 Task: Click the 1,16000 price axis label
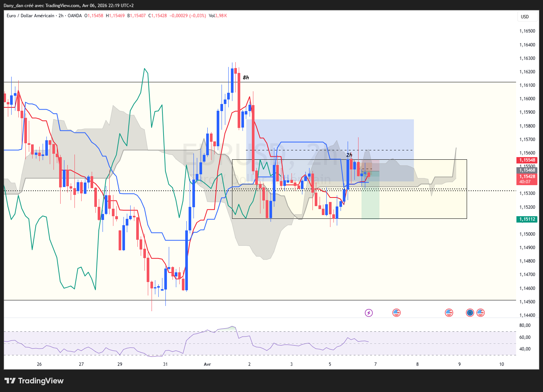(527, 99)
